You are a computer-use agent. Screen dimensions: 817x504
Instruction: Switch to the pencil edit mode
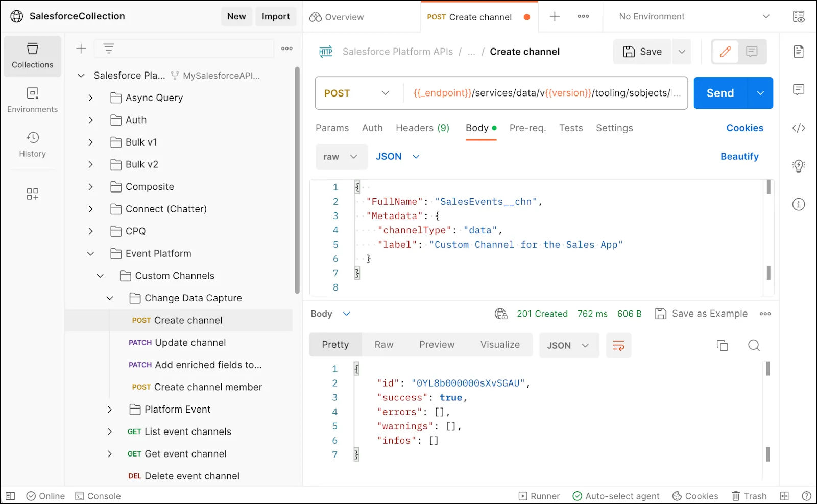point(726,52)
